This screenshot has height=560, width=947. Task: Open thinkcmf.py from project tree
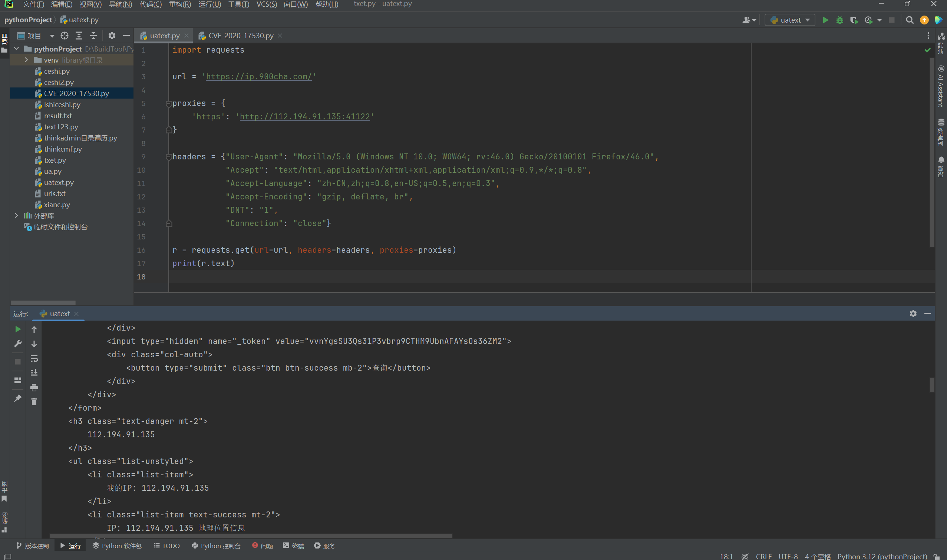(x=63, y=149)
